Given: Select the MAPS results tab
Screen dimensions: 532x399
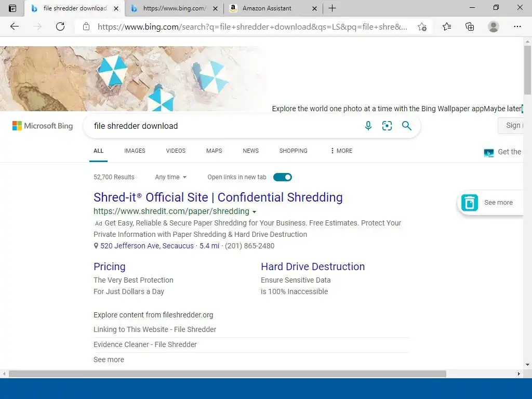Looking at the screenshot, I should point(214,151).
